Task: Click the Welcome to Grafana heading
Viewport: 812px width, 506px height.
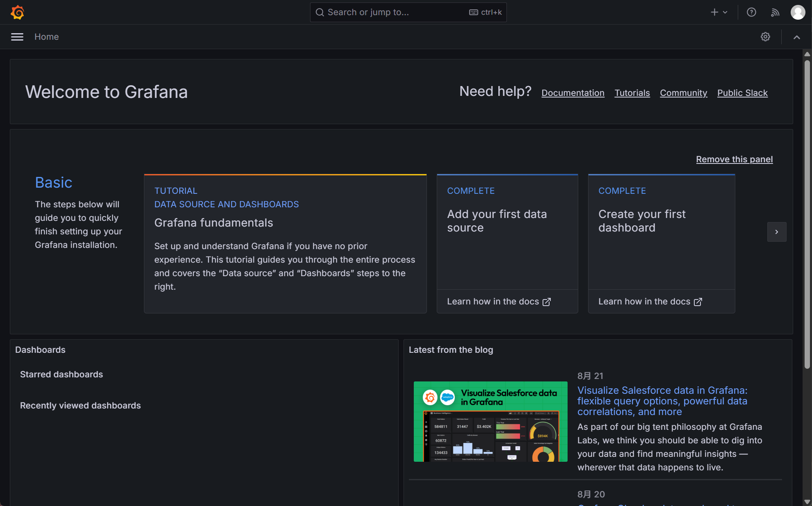Action: [107, 92]
